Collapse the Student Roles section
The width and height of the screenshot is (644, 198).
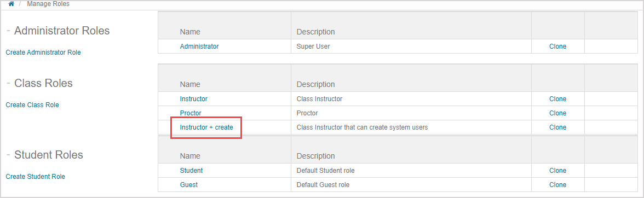coord(8,155)
